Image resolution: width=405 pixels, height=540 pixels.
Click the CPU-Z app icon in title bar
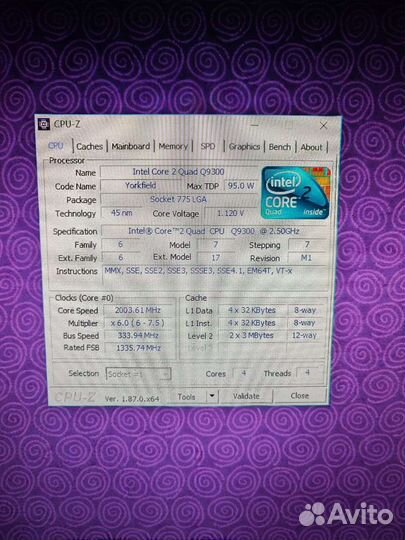44,124
